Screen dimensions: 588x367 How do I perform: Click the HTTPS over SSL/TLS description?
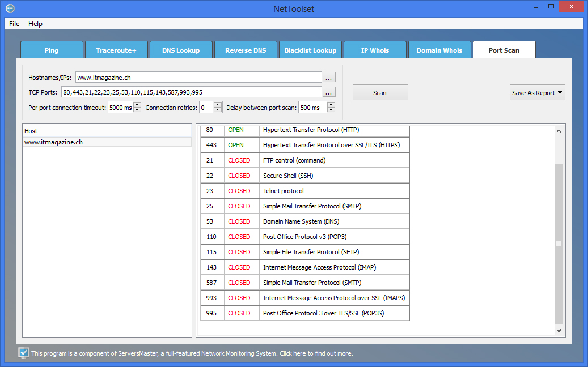[x=332, y=145]
